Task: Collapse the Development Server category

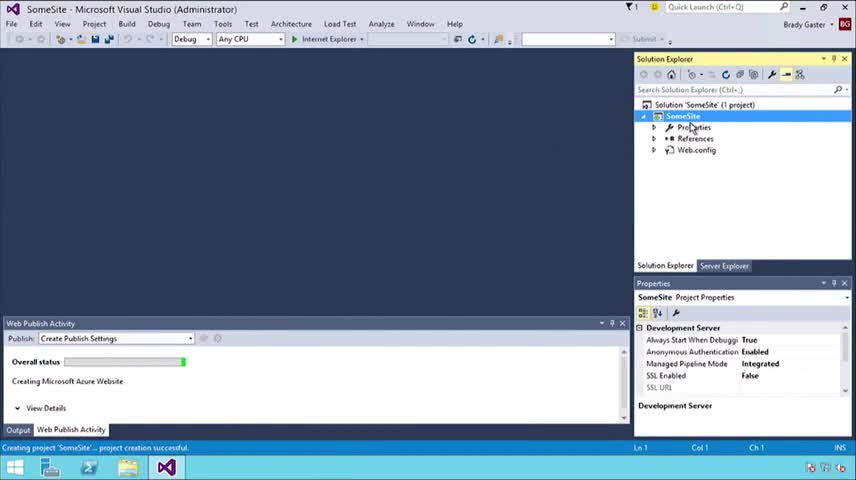Action: tap(640, 328)
